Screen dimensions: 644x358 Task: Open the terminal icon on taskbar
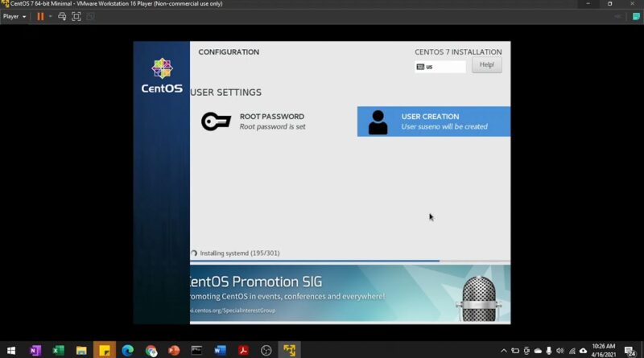(196, 350)
